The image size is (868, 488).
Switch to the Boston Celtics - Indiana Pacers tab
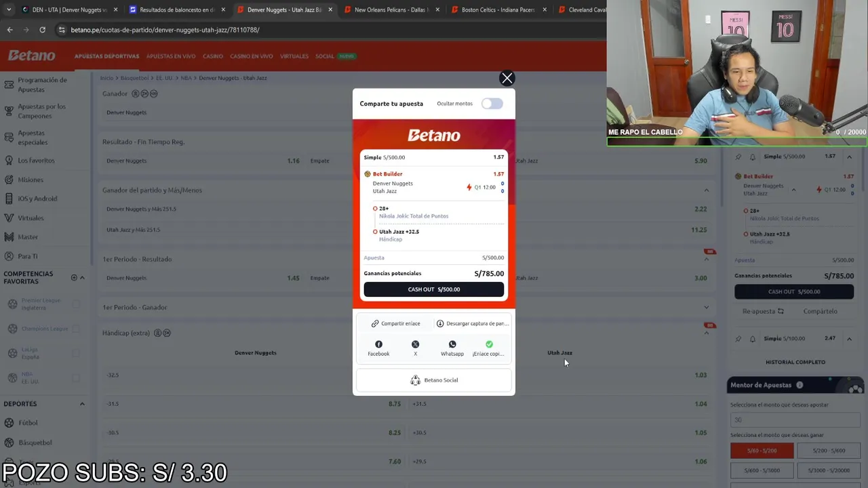click(498, 9)
